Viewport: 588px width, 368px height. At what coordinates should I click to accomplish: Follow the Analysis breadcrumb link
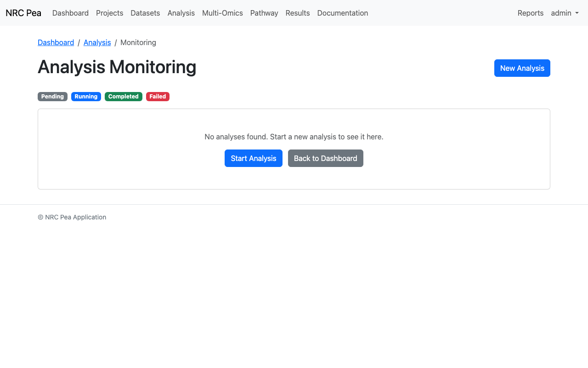97,42
